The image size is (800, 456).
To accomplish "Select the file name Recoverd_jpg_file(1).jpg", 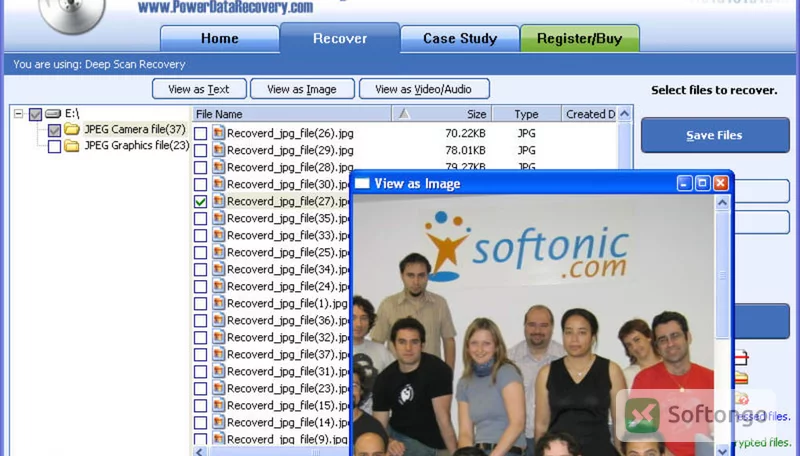I will (287, 303).
